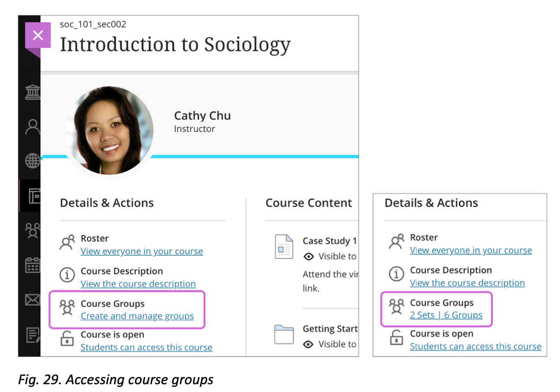
Task: Open the Organizations icon in the sidebar
Action: [x=32, y=230]
